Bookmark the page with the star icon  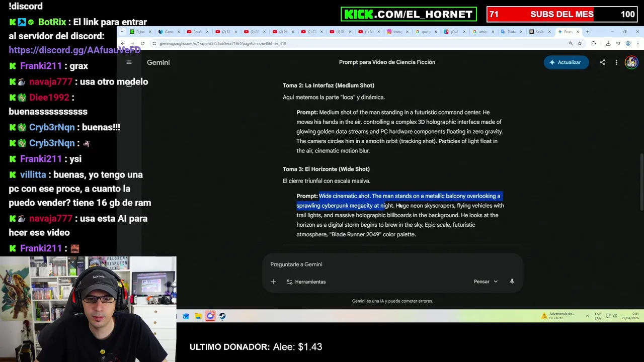(580, 44)
